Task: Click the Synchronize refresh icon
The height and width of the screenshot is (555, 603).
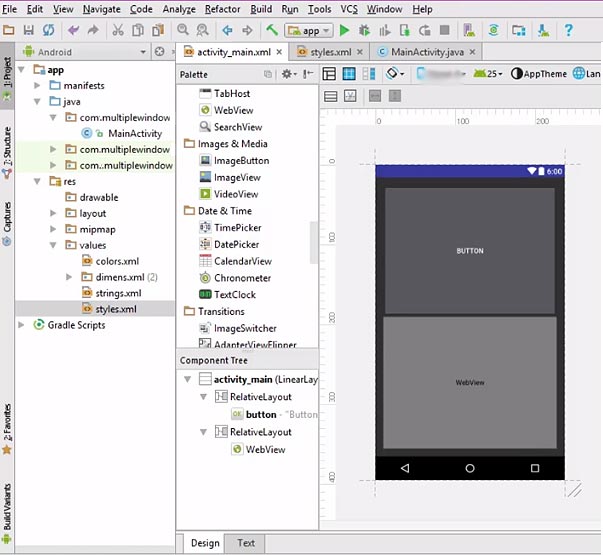Action: point(48,30)
